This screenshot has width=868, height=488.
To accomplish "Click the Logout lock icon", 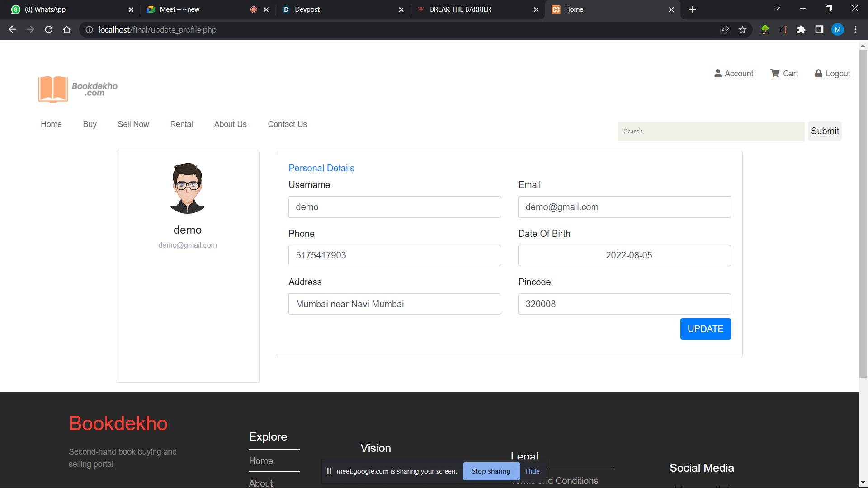I will click(x=818, y=74).
